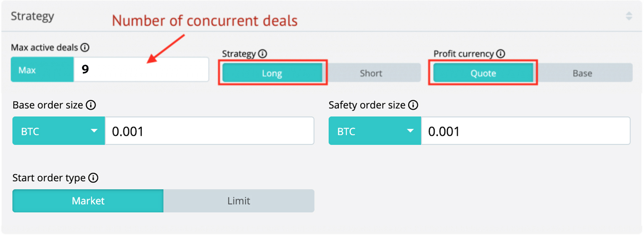Image resolution: width=644 pixels, height=237 pixels.
Task: Set profit currency to Quote
Action: tap(483, 73)
